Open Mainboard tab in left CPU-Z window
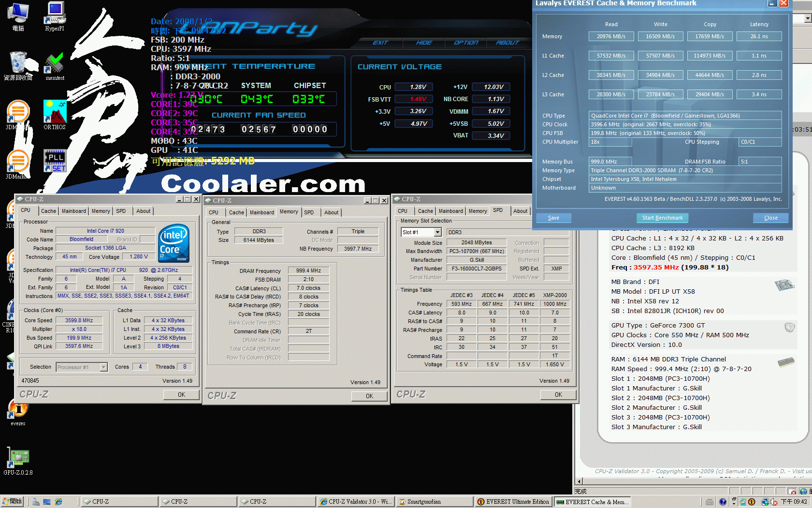 pyautogui.click(x=74, y=211)
